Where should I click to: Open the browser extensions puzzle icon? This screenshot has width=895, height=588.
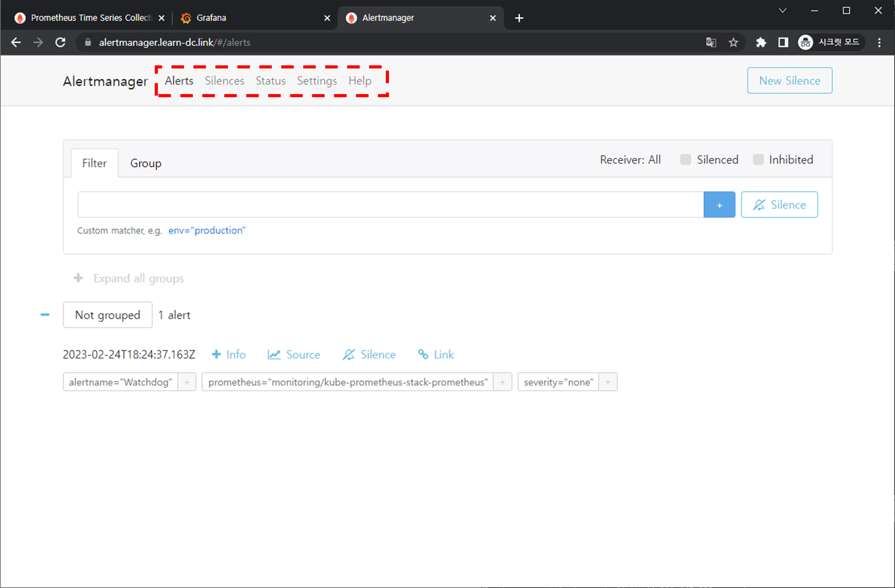[x=761, y=42]
